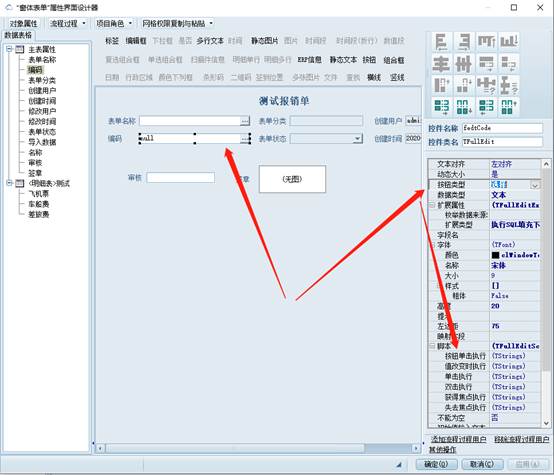
Task: Click third green grid layout icon
Action: tap(486, 107)
